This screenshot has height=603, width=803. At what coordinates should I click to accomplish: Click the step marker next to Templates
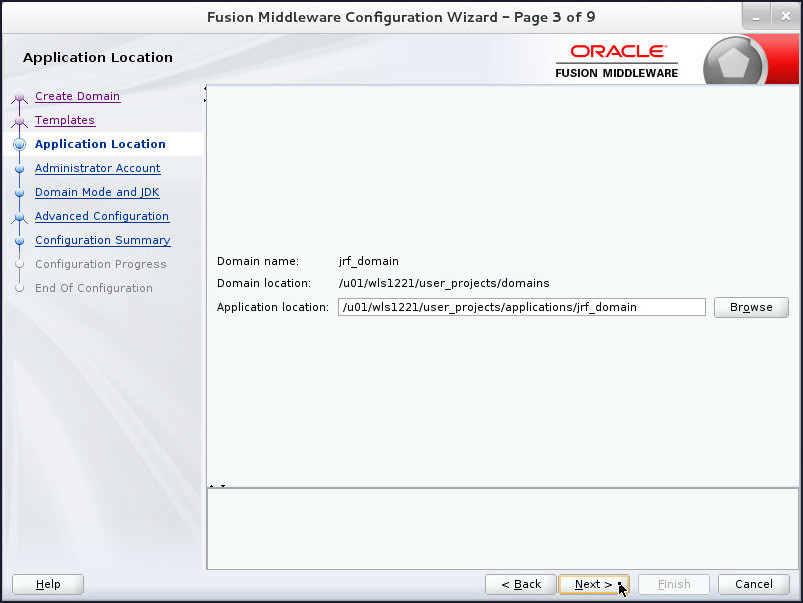19,120
